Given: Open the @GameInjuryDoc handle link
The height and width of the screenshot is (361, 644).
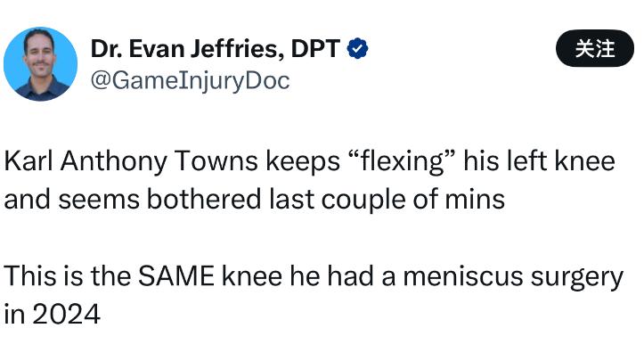Looking at the screenshot, I should coord(190,80).
